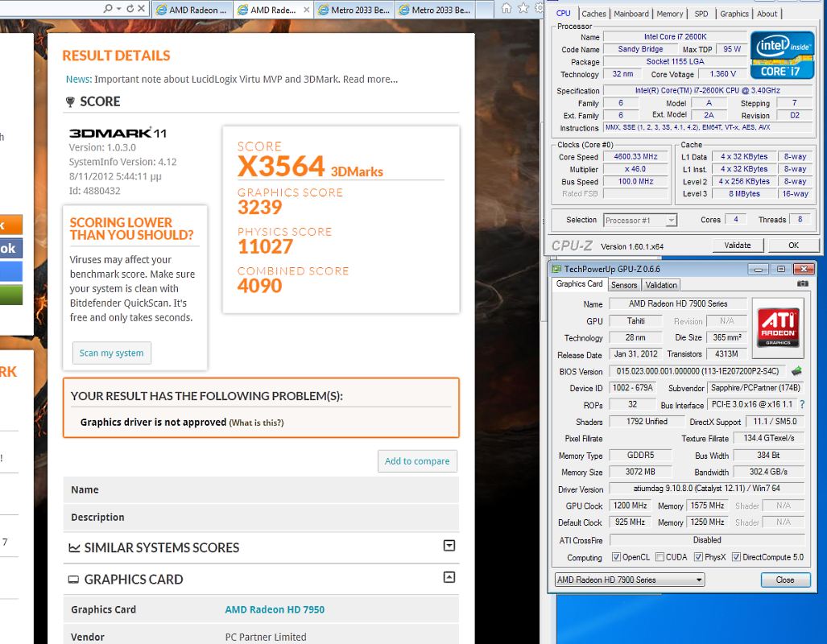Toggle the DirectCompute 5.0 checkbox

coord(736,557)
